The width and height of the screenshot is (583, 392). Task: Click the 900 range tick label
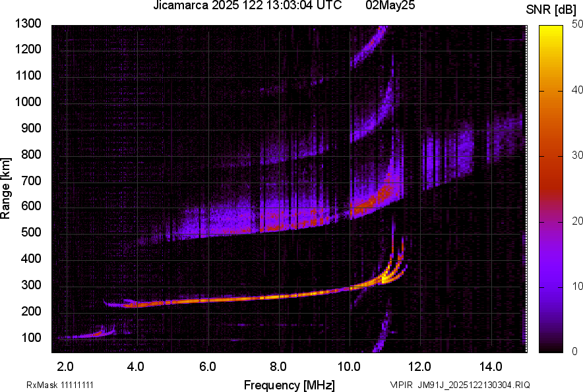click(x=31, y=128)
